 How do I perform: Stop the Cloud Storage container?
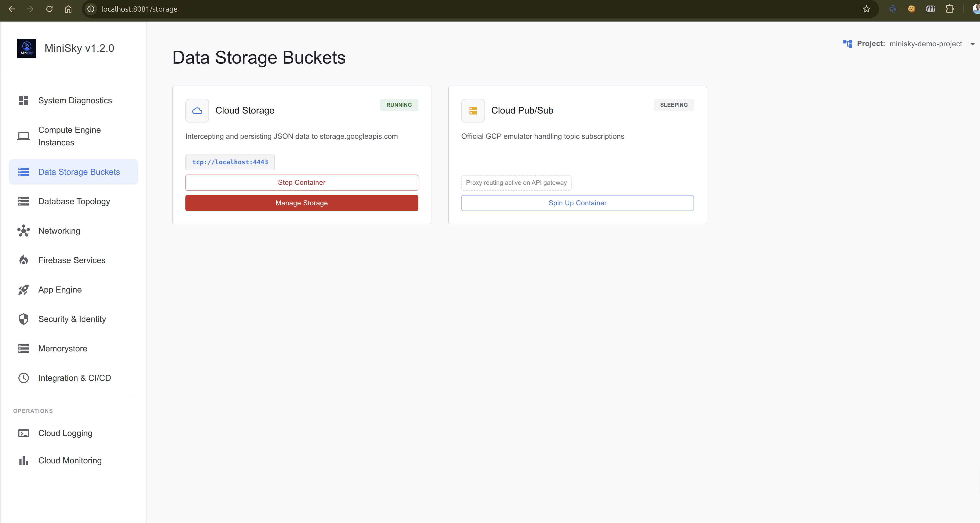[x=302, y=183]
